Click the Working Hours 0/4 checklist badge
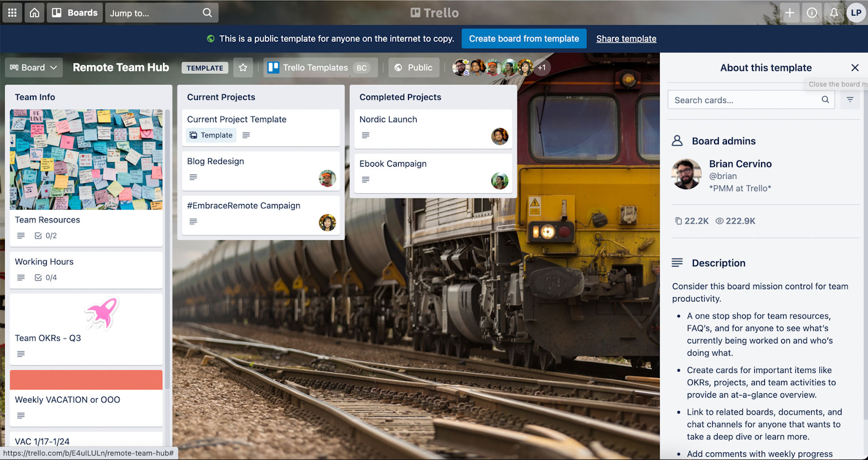 pyautogui.click(x=46, y=277)
